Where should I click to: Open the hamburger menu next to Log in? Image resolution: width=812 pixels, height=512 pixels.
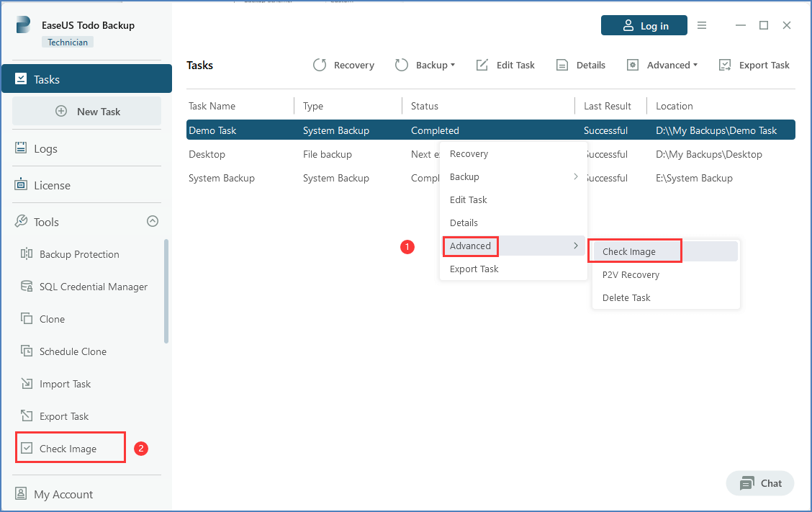702,25
